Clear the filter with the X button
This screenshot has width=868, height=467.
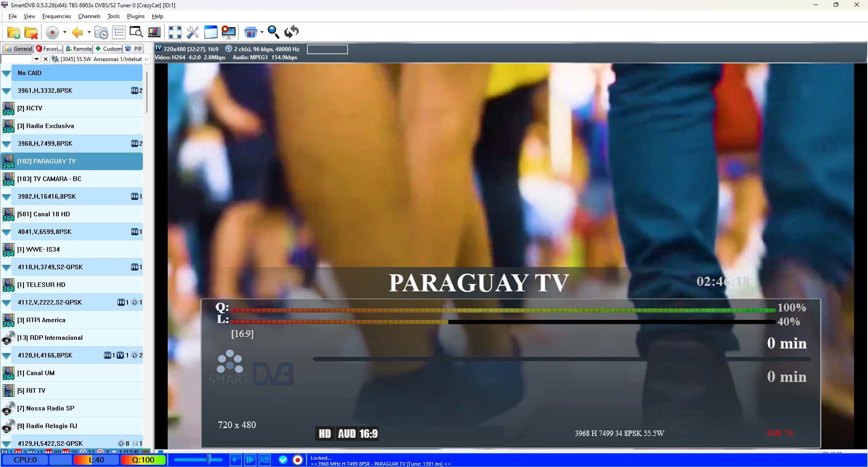(46, 59)
